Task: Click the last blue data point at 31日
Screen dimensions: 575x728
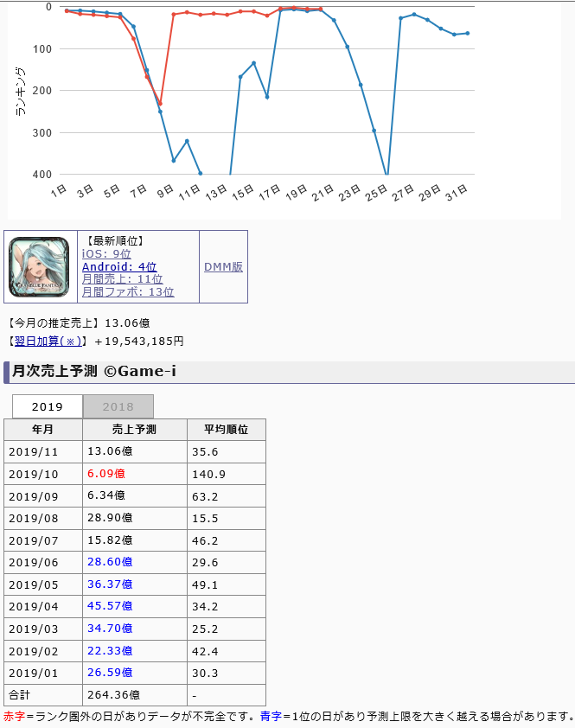Action: point(468,33)
